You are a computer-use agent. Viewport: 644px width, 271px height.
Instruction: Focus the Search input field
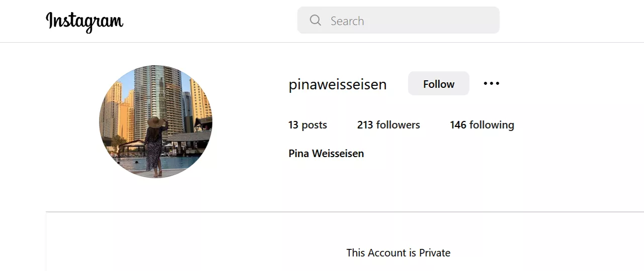click(407, 21)
